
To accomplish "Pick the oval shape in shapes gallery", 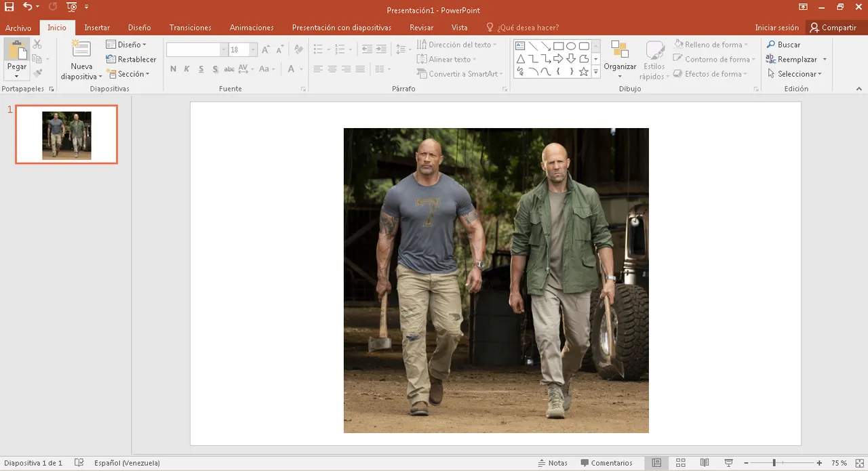I will (572, 46).
